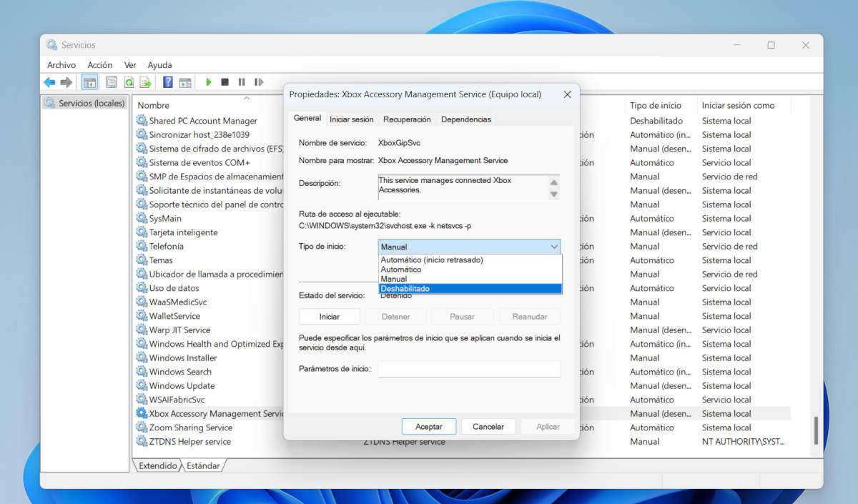Viewport: 858px width, 504px height.
Task: Switch to the Recuperación tab
Action: point(407,119)
